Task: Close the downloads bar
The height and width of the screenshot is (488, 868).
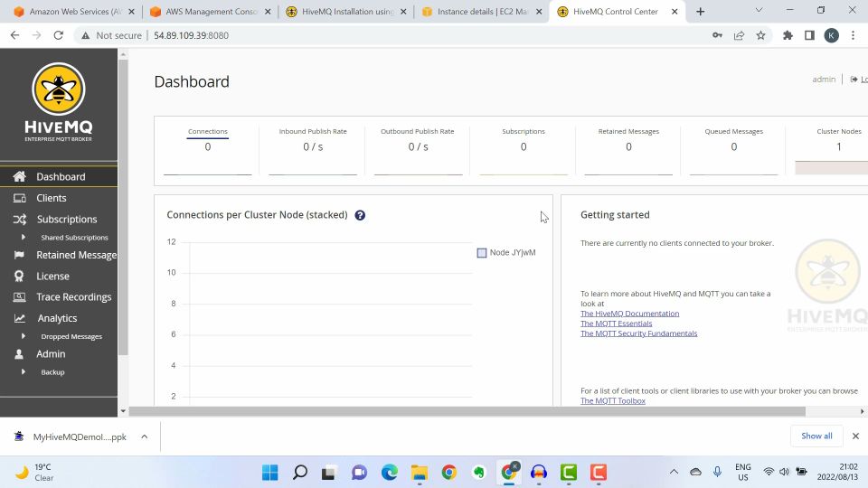Action: [x=855, y=436]
